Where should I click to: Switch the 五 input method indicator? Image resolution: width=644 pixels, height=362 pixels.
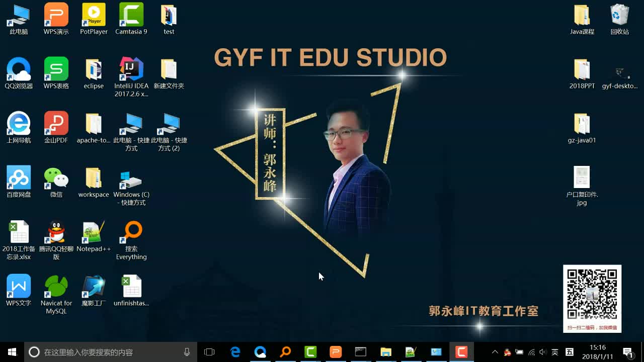[x=570, y=352]
